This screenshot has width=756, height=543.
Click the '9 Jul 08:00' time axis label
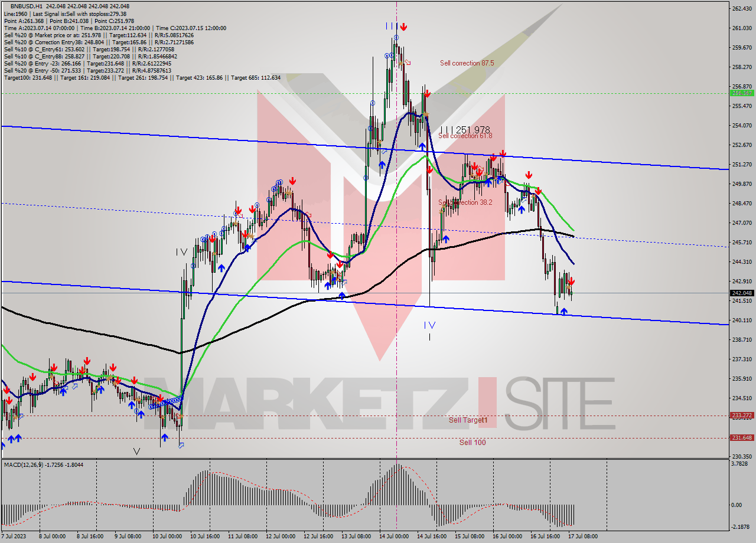pos(128,537)
